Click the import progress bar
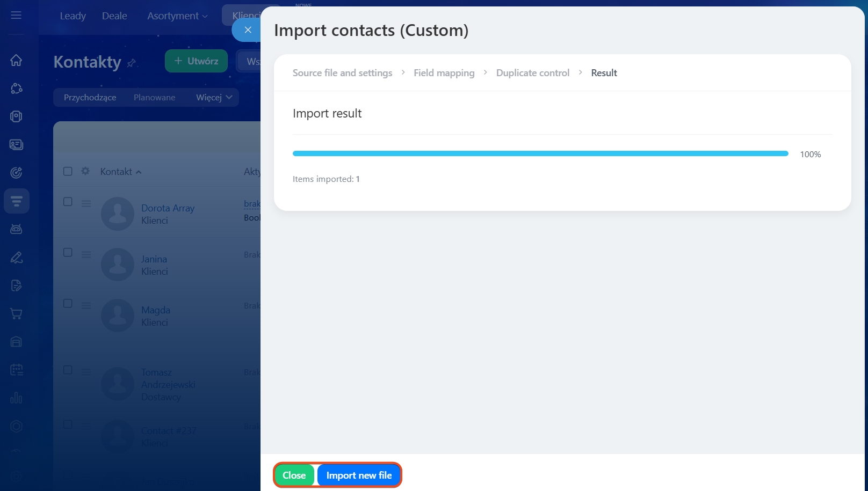This screenshot has height=491, width=868. 540,154
